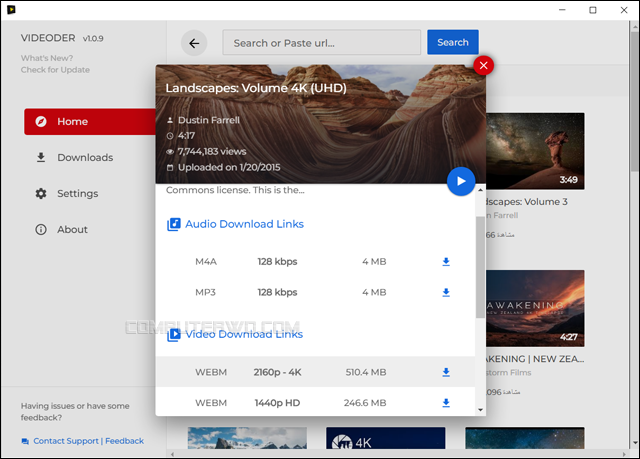Minimize the Videoder window
Screen dimensions: 640x459
coord(562,10)
